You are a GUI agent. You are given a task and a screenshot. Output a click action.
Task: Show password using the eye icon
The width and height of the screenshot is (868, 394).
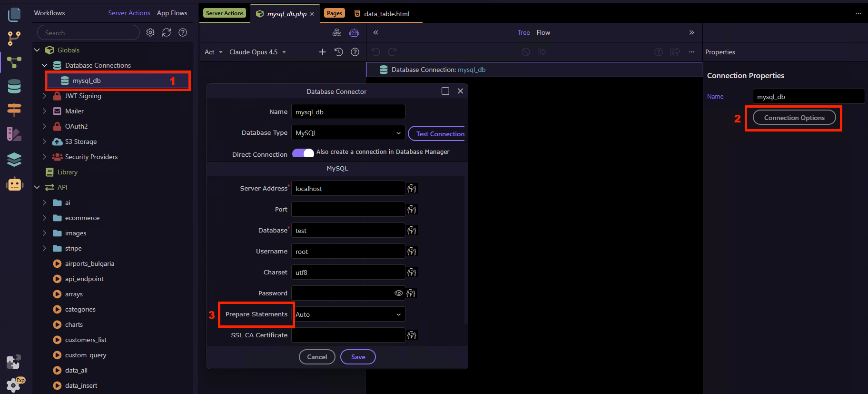398,293
